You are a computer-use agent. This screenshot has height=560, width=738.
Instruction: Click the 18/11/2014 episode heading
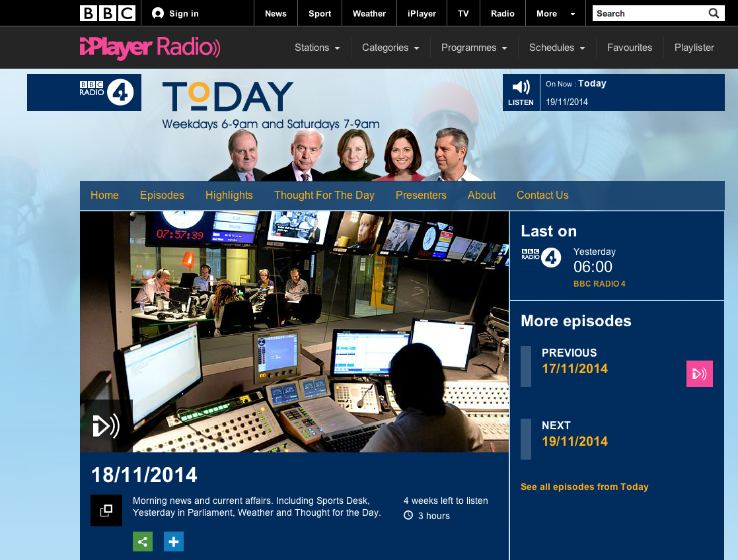point(144,475)
